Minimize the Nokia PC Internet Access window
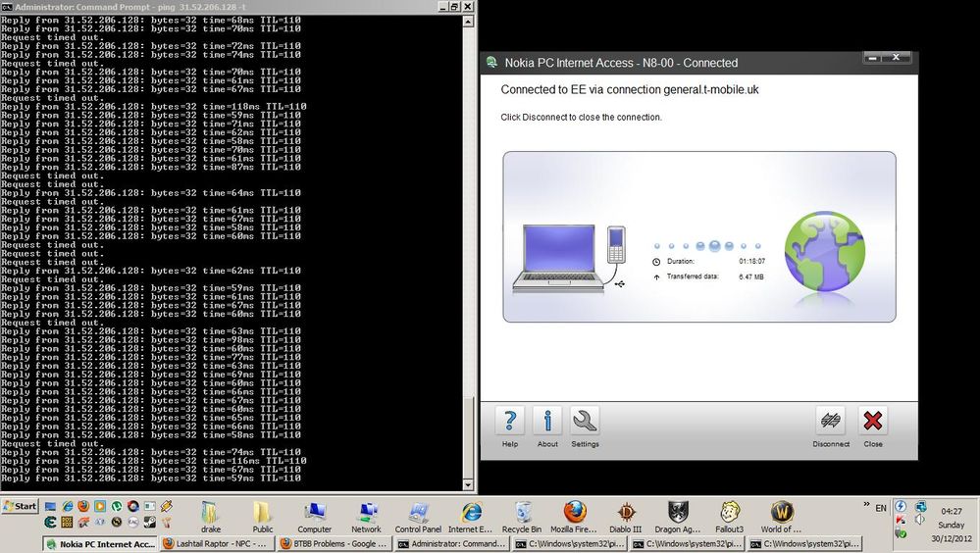The height and width of the screenshot is (553, 980). click(873, 58)
